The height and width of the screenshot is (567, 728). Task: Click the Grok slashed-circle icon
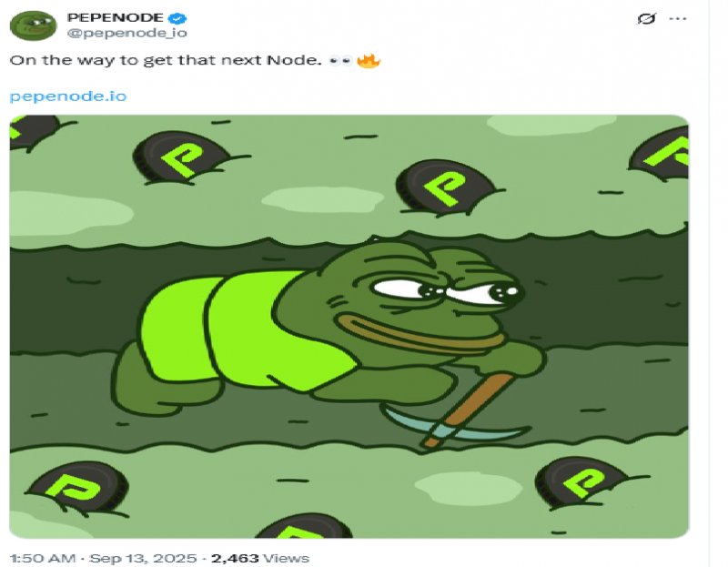tap(647, 18)
